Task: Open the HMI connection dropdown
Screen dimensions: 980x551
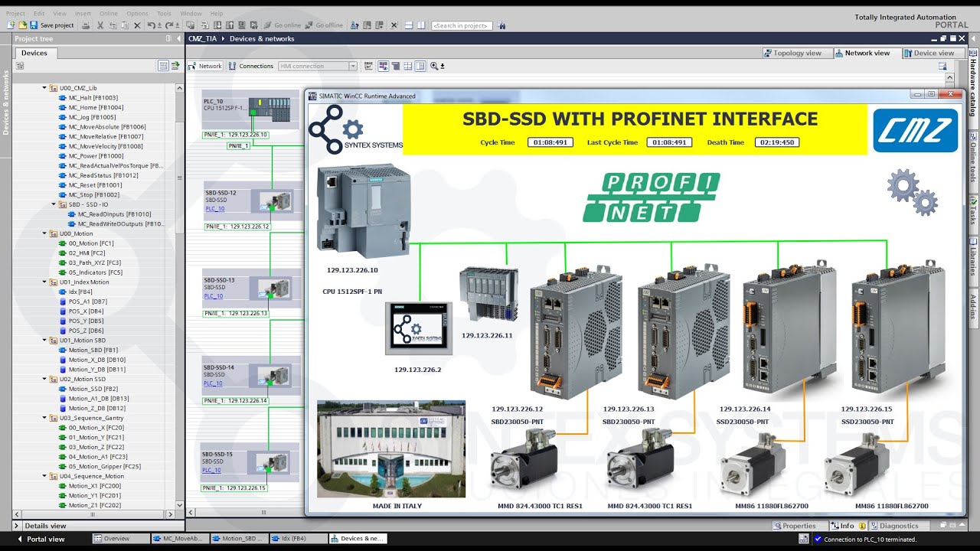Action: (353, 66)
